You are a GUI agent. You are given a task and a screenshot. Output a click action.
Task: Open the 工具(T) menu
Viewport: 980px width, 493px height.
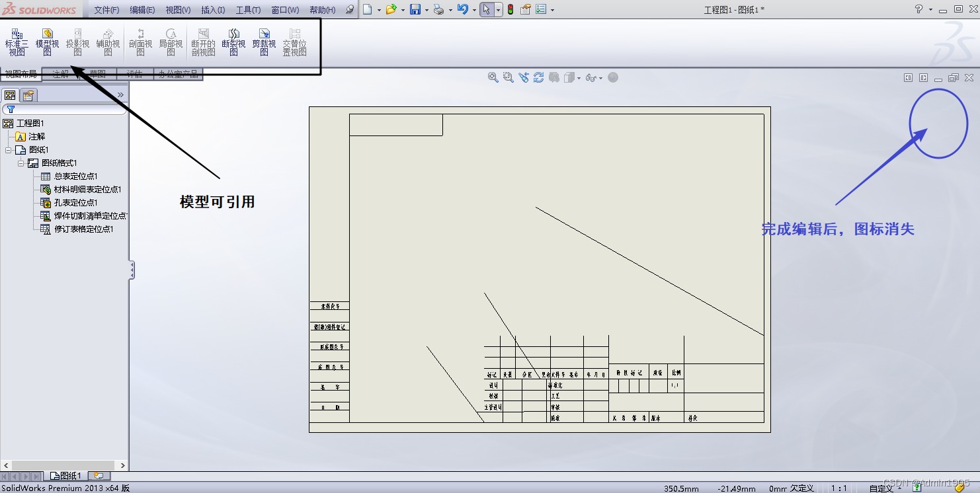pyautogui.click(x=248, y=10)
